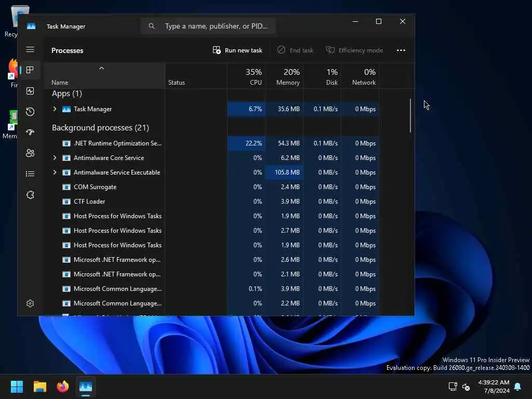Click the muted volume tray icon

point(466,387)
